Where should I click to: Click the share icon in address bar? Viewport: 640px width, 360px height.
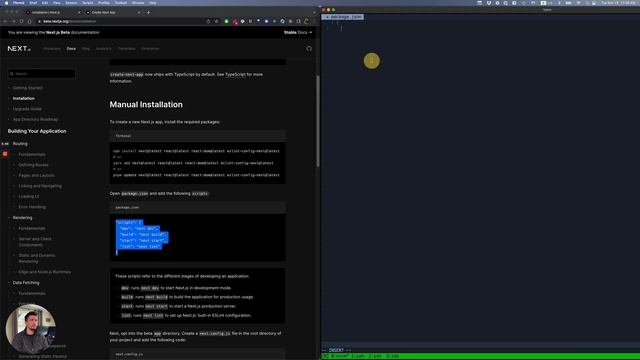point(209,21)
